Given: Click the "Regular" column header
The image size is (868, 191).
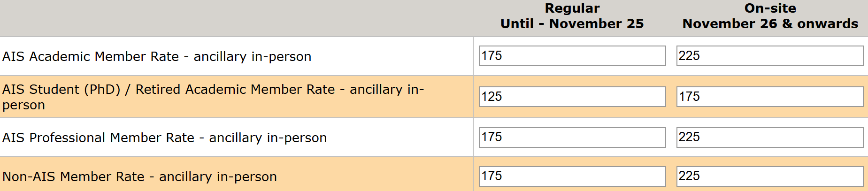Looking at the screenshot, I should [x=572, y=8].
